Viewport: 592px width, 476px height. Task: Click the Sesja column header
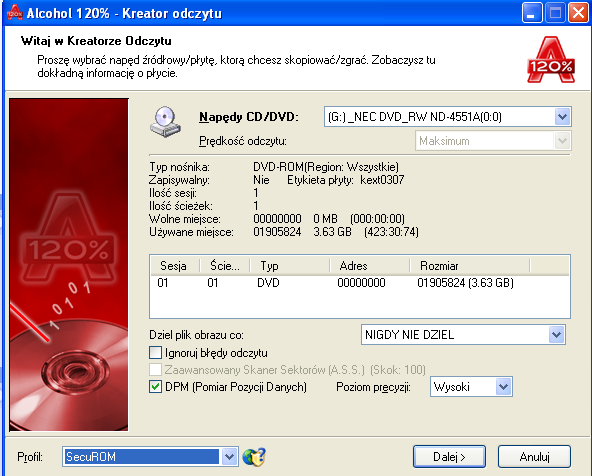[175, 266]
